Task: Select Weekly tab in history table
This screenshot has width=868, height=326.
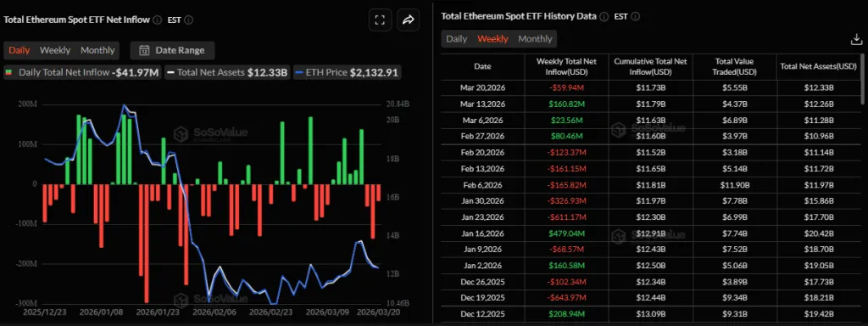Action: click(x=492, y=39)
